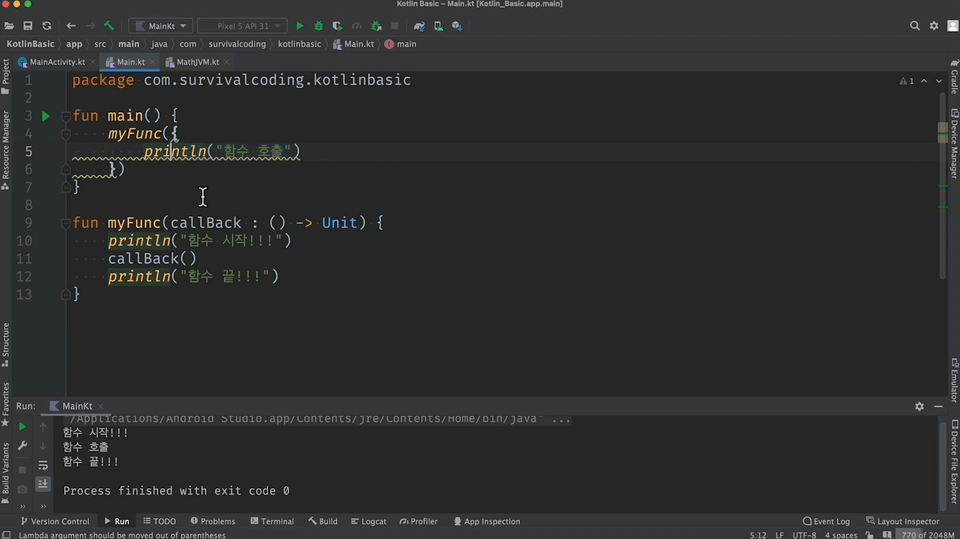Click Save All icon in toolbar
This screenshot has height=539, width=960.
point(27,25)
